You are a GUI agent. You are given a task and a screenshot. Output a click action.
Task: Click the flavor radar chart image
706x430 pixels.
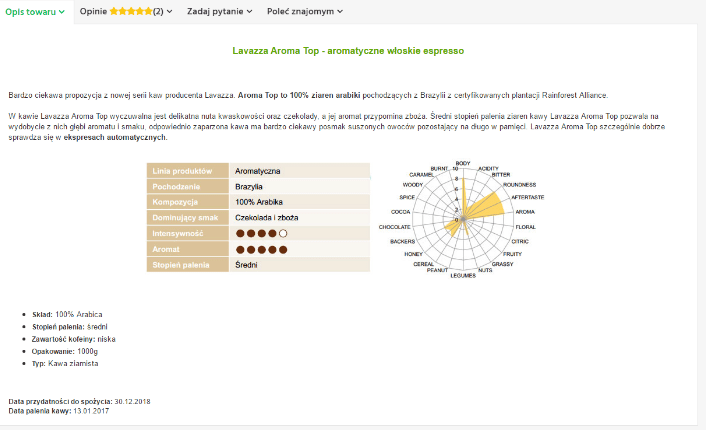pyautogui.click(x=462, y=219)
